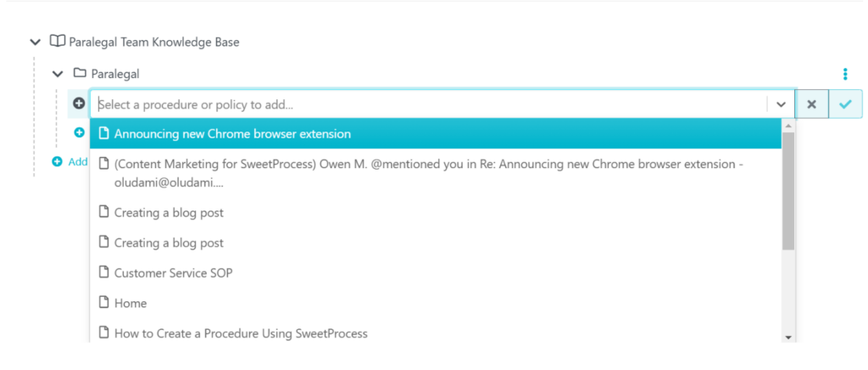The height and width of the screenshot is (370, 868).
Task: Click the three-dot options menu for Paralegal folder
Action: click(x=845, y=74)
